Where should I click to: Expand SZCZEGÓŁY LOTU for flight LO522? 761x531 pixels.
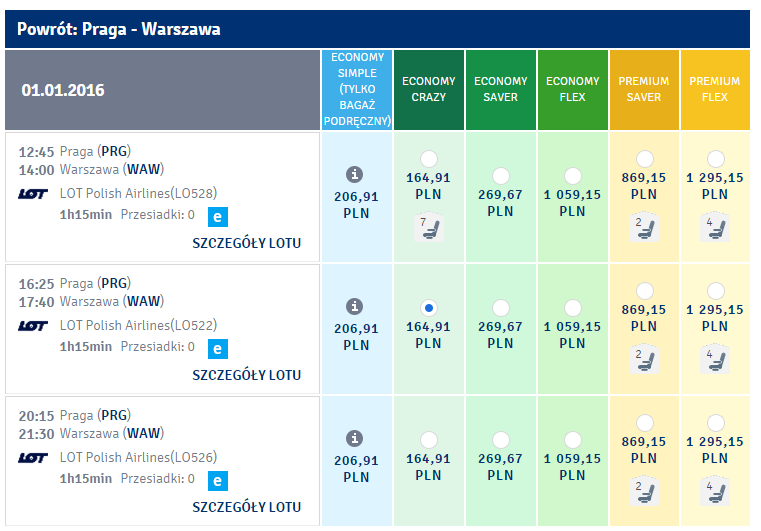[x=247, y=375]
